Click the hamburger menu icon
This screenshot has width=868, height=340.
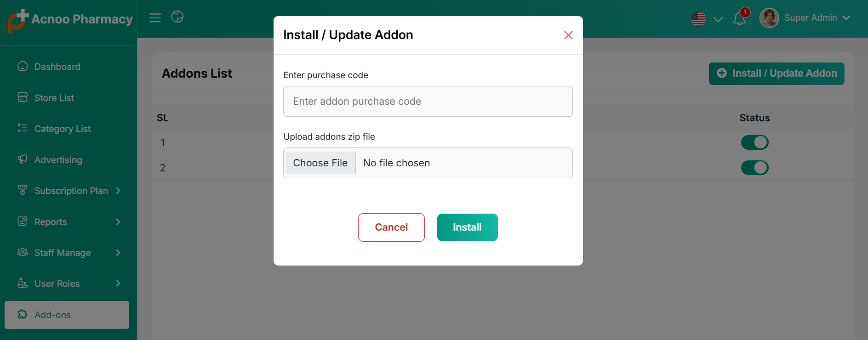[x=155, y=18]
